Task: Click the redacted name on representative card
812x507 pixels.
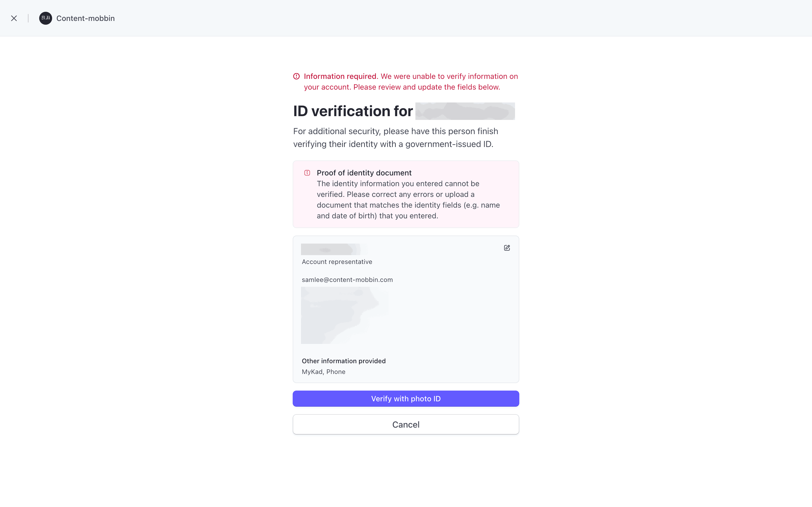Action: [x=331, y=249]
